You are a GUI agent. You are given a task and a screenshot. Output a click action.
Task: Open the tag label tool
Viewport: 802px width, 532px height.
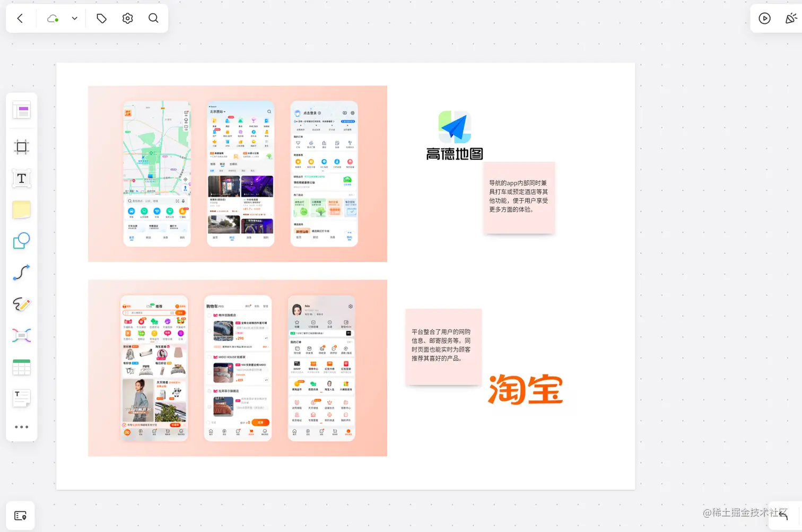pos(101,19)
